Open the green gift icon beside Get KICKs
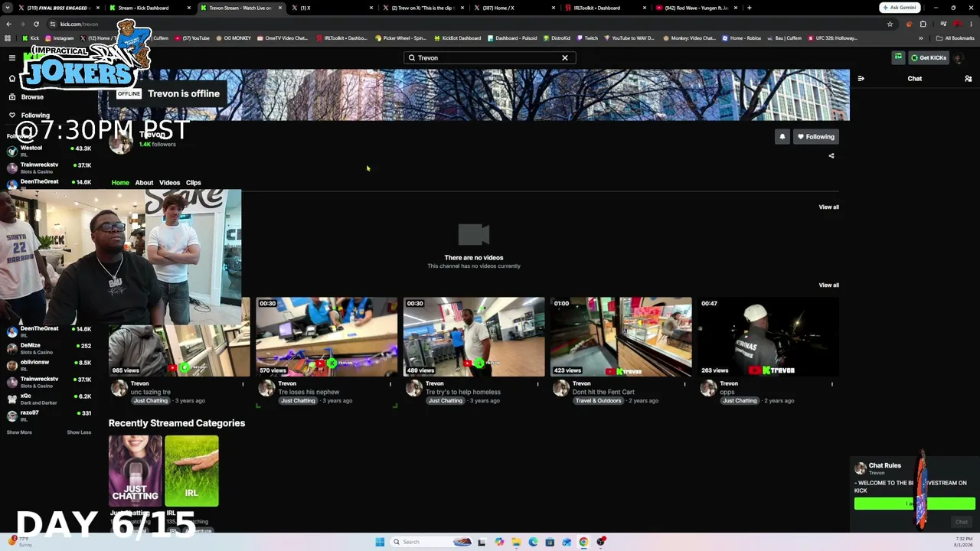 point(898,57)
